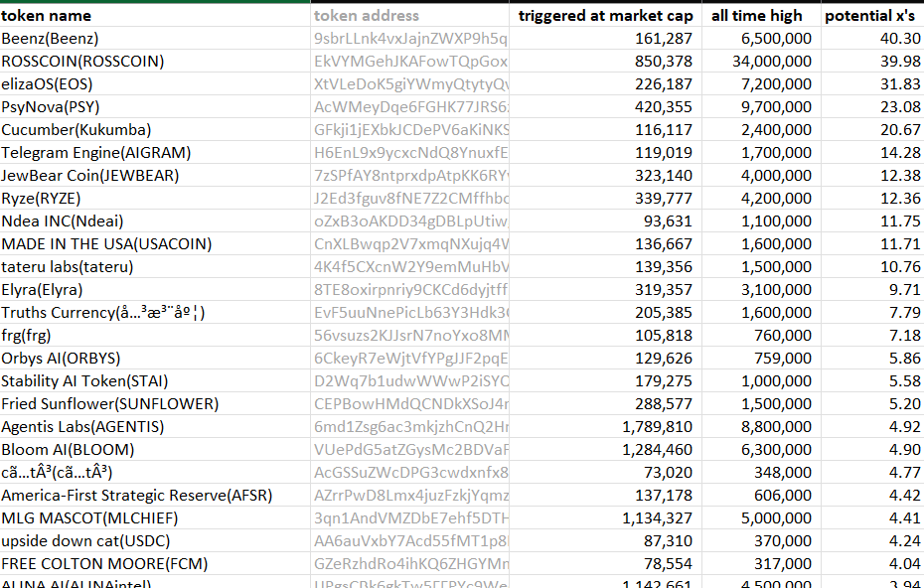Screen dimensions: 924x588
Task: Click the frg(frg) cell
Action: coord(155,336)
